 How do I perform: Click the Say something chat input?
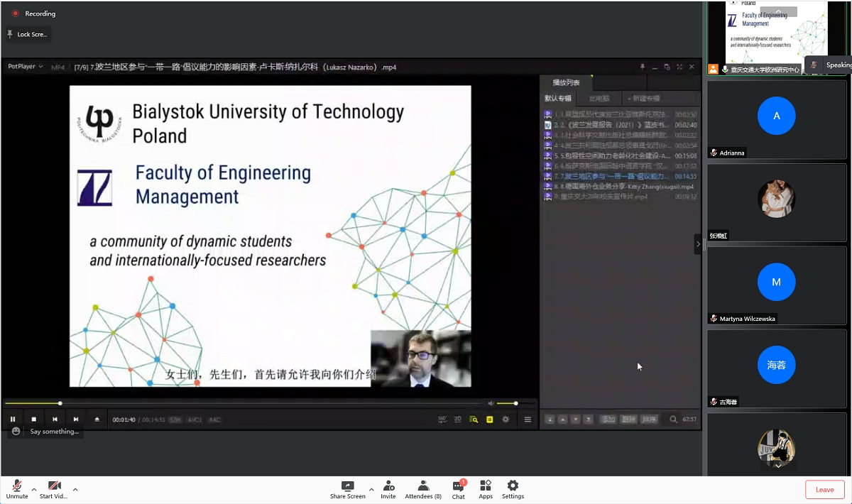pos(55,432)
